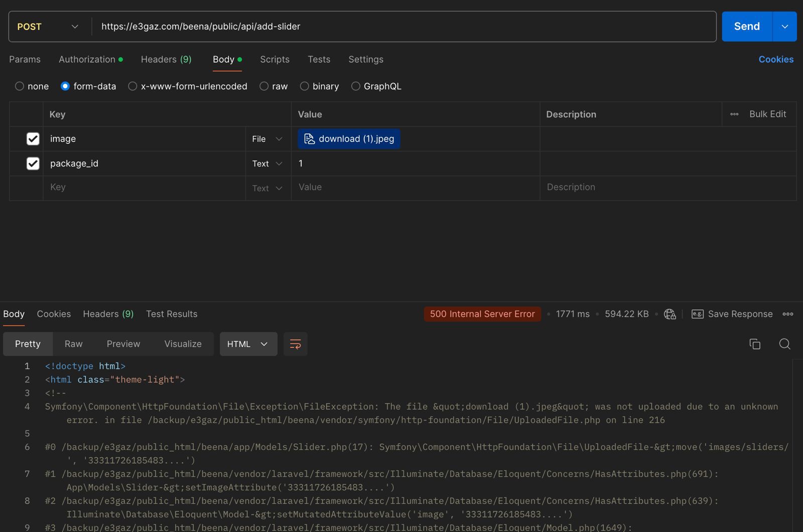This screenshot has height=532, width=803.
Task: Click the request URL input field
Action: [401, 27]
